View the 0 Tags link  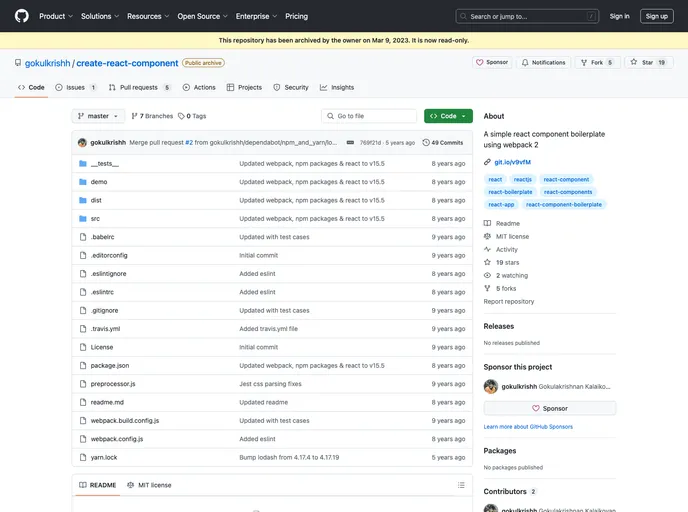(192, 116)
